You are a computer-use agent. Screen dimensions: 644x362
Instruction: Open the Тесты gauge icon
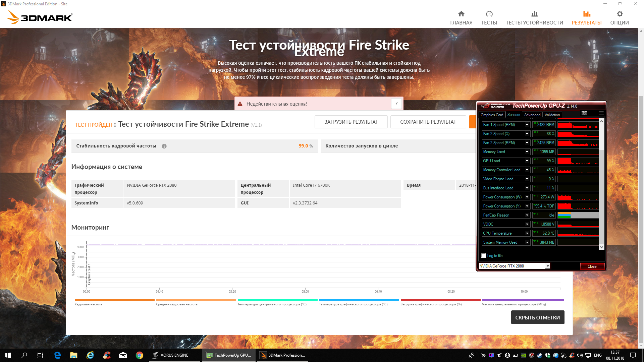[x=489, y=14]
